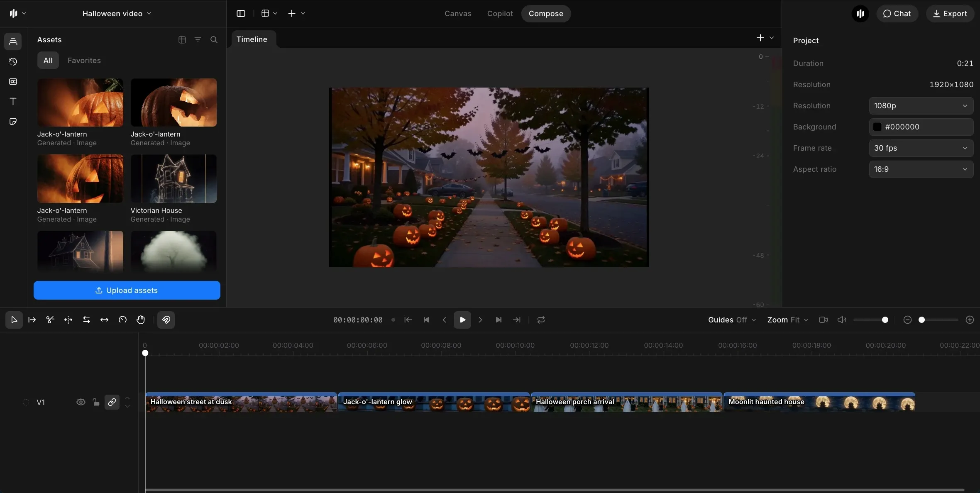
Task: Change the Background color #000000 field
Action: pos(921,127)
